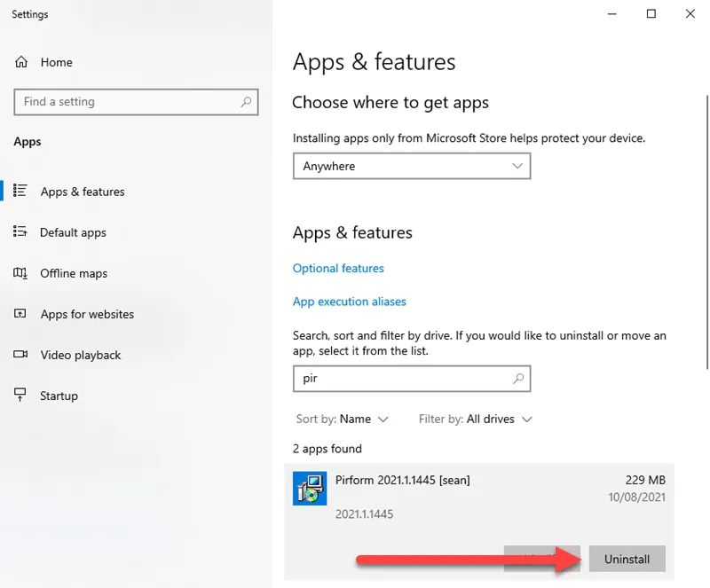Screen dimensions: 710x588
Task: Open the Optional features link
Action: tap(338, 268)
